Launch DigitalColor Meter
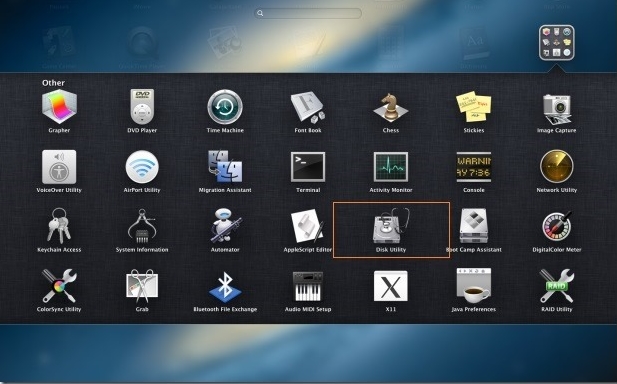This screenshot has width=617, height=384. (556, 226)
